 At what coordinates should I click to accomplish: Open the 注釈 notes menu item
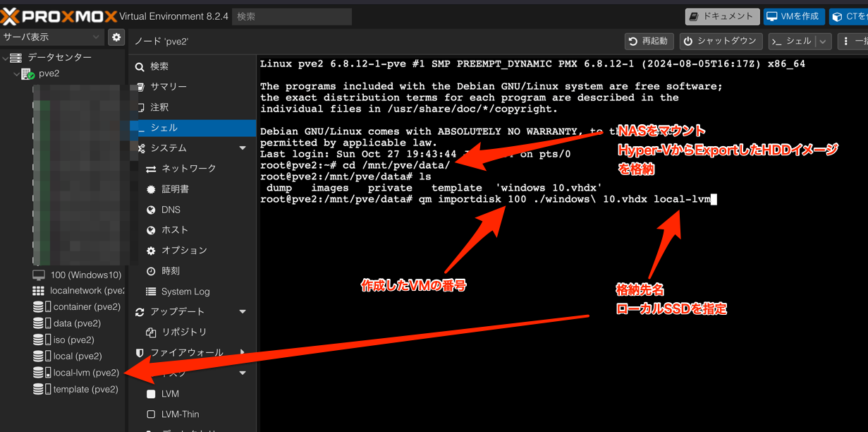tap(159, 107)
